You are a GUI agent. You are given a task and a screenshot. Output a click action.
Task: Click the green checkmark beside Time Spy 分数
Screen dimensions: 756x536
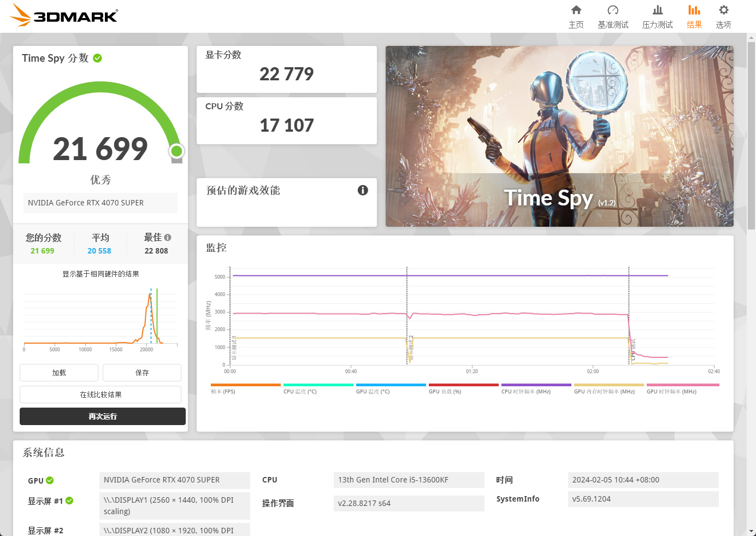tap(97, 58)
